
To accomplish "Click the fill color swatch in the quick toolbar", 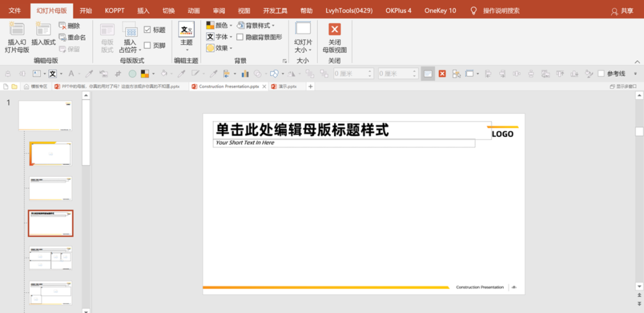I will 144,74.
